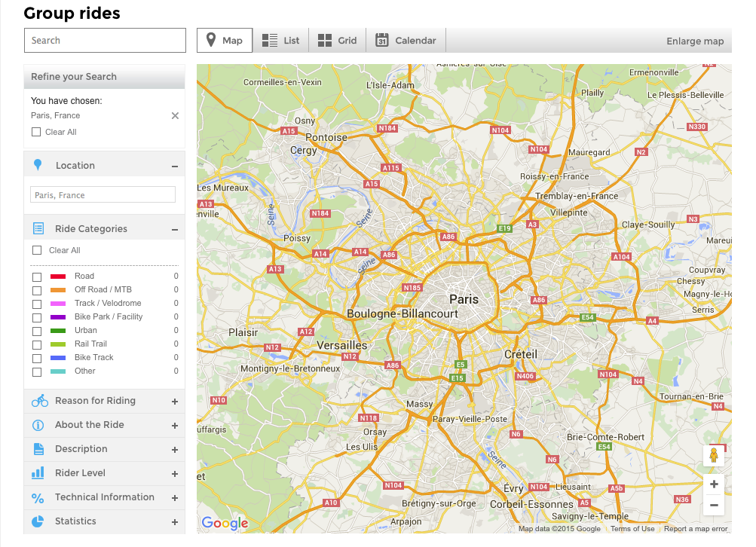The image size is (756, 547).
Task: Collapse the Ride Categories section
Action: 175,229
